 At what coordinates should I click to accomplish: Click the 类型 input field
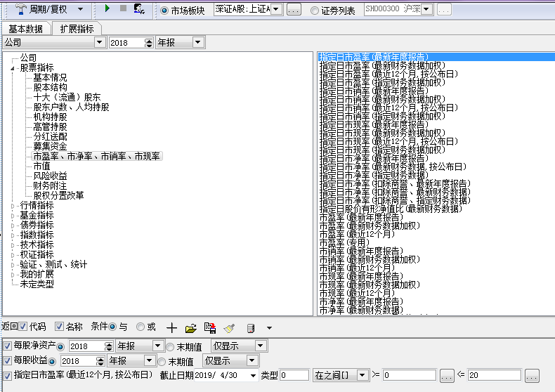click(x=294, y=375)
